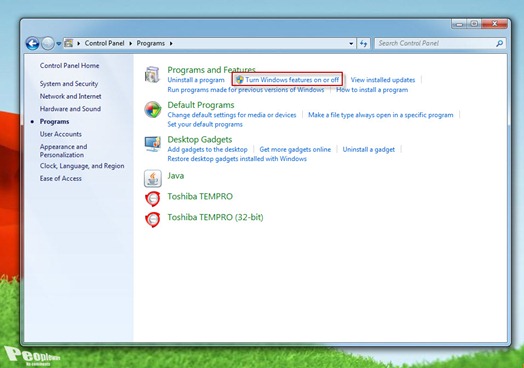Open the Default Programs heading
The width and height of the screenshot is (524, 368).
tap(201, 105)
